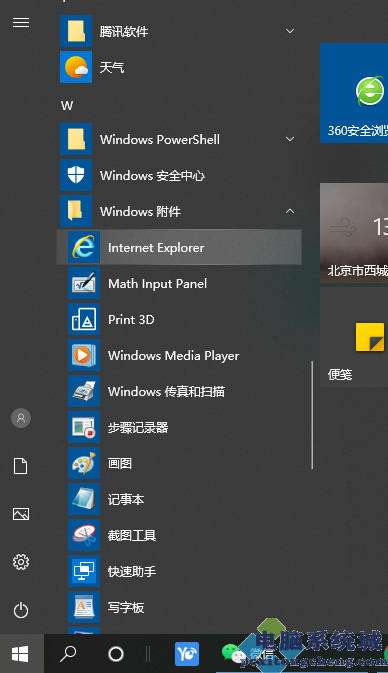Open Documents icon in Start sidebar
Viewport: 388px width, 673px height.
21,466
